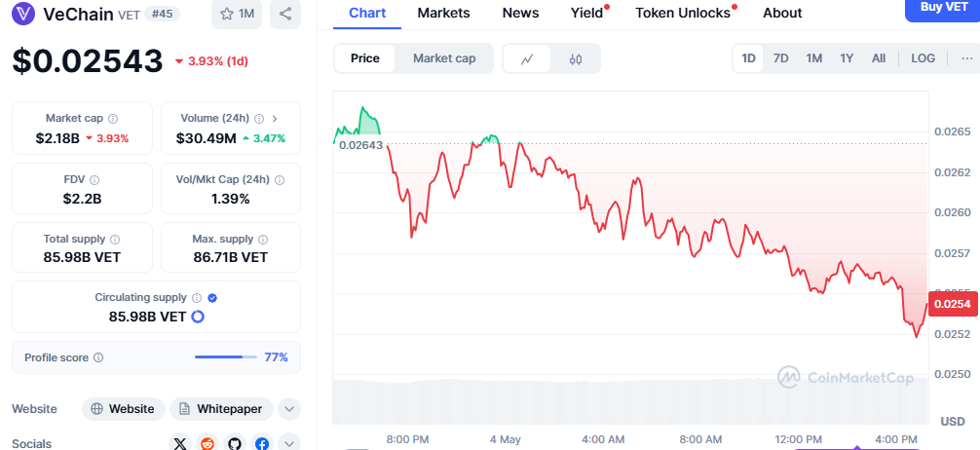Image resolution: width=980 pixels, height=450 pixels.
Task: Enable LOG scale on the chart
Action: point(923,58)
